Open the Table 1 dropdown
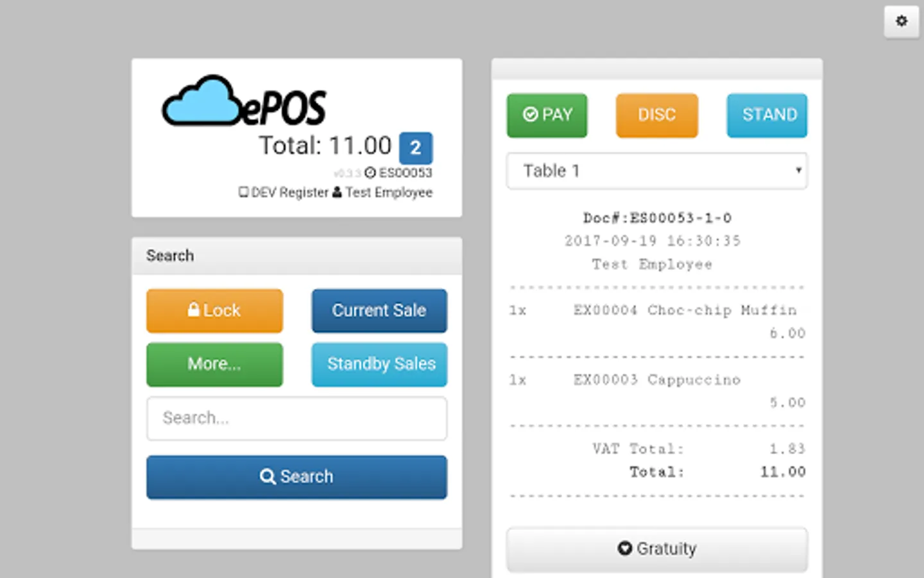The width and height of the screenshot is (924, 578). point(656,171)
